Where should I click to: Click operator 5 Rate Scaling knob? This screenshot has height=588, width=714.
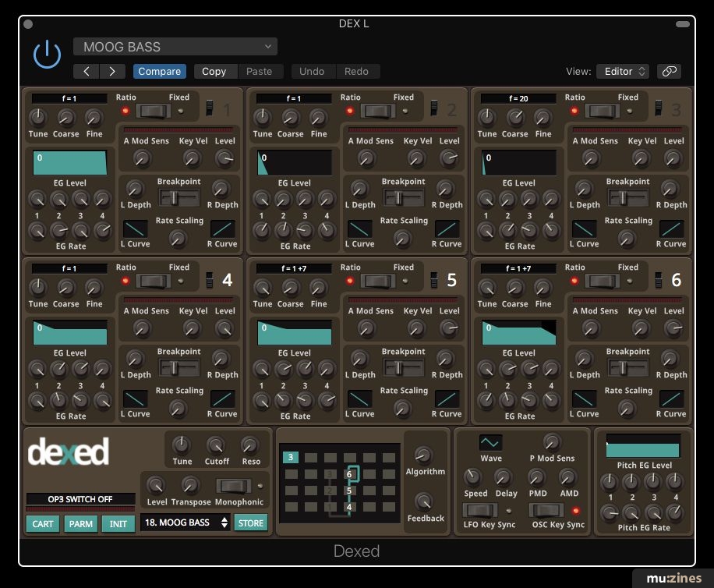(402, 408)
